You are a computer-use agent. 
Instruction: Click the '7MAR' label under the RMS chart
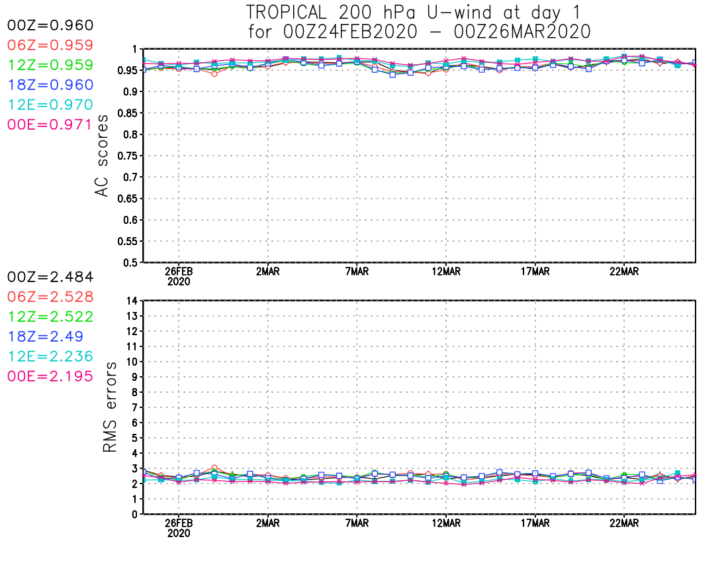pos(357,523)
